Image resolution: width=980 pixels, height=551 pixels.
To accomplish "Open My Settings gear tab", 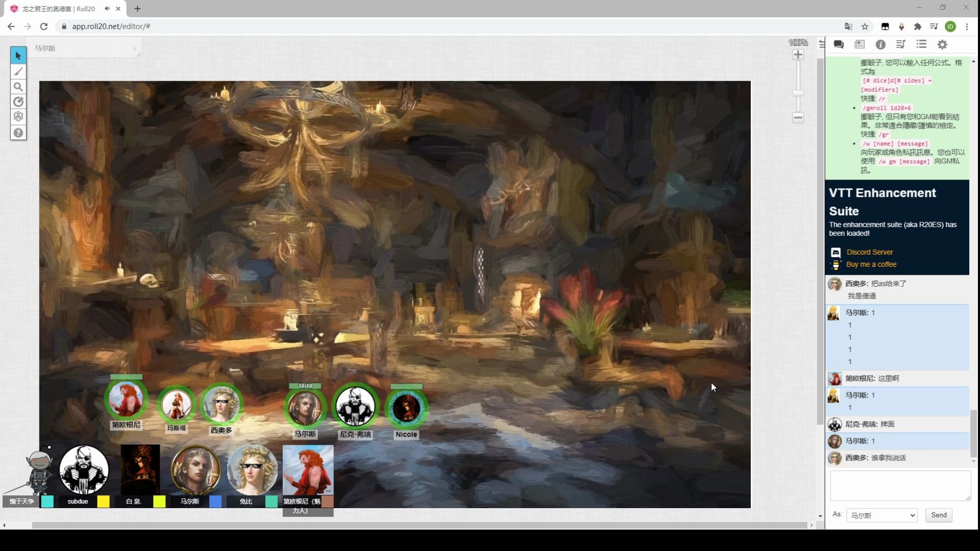I will tap(942, 44).
